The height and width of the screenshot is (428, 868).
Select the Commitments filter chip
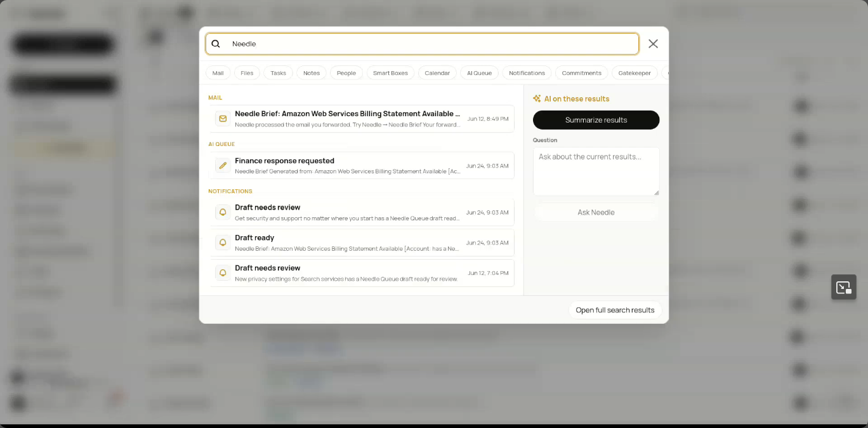click(x=581, y=73)
